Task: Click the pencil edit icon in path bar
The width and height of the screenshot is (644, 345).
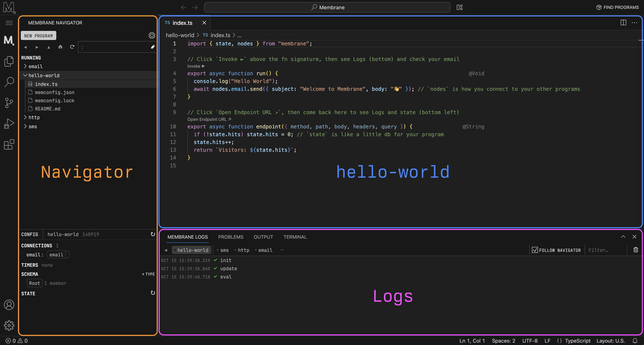Action: 153,47
